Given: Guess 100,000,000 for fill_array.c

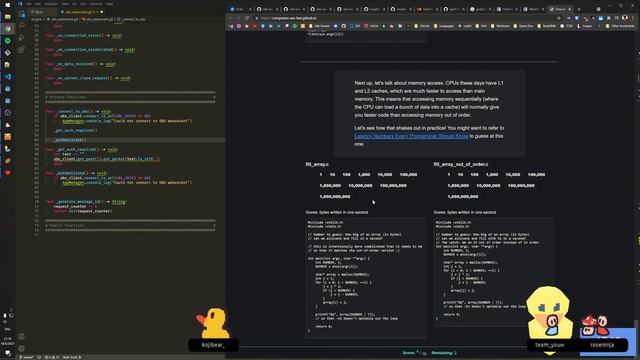Looking at the screenshot, I should (x=393, y=185).
